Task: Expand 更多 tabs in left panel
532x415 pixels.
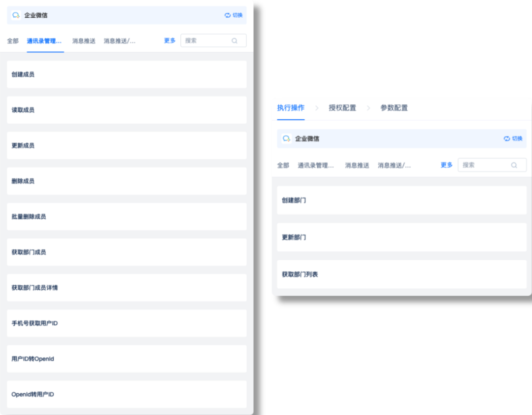Action: 169,40
